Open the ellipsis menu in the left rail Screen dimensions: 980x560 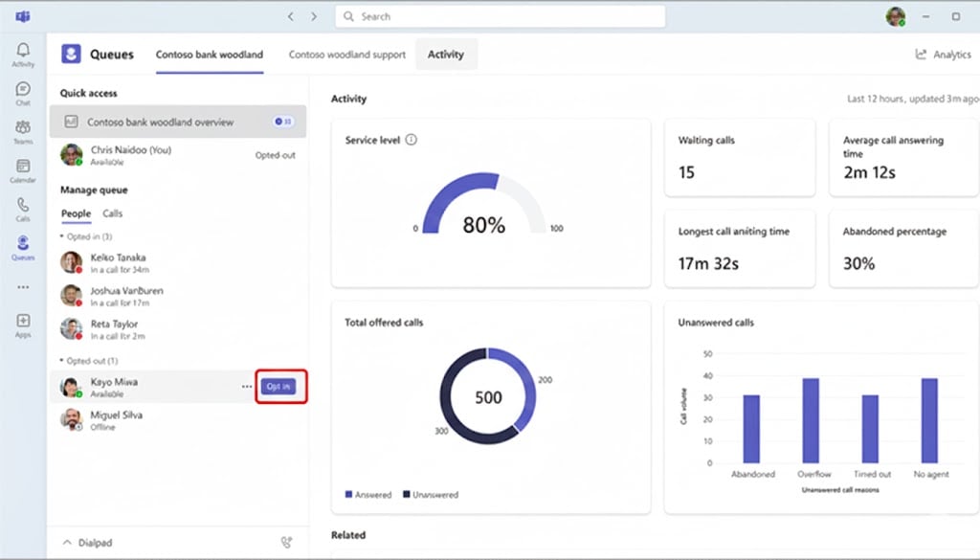click(23, 286)
